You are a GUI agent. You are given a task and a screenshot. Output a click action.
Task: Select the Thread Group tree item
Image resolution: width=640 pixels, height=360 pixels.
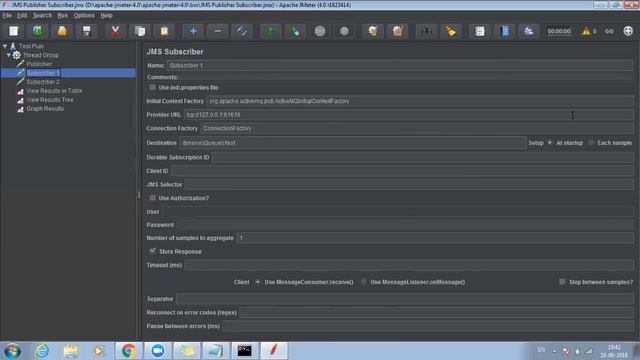[x=40, y=55]
